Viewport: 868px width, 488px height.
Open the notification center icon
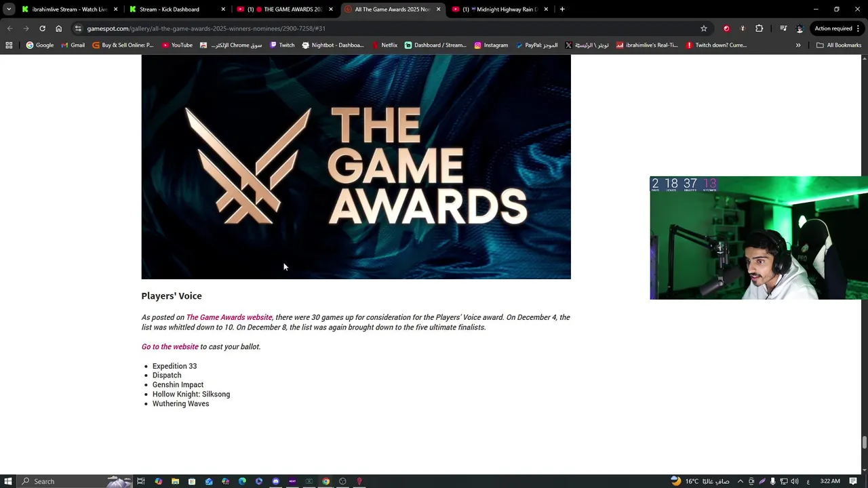[853, 481]
